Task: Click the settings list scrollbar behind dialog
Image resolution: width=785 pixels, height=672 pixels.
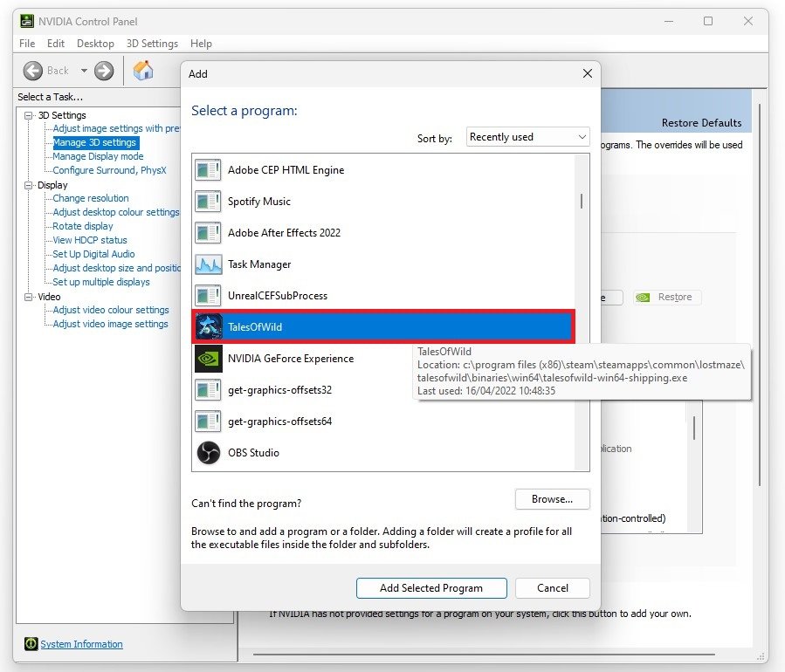Action: 694,428
